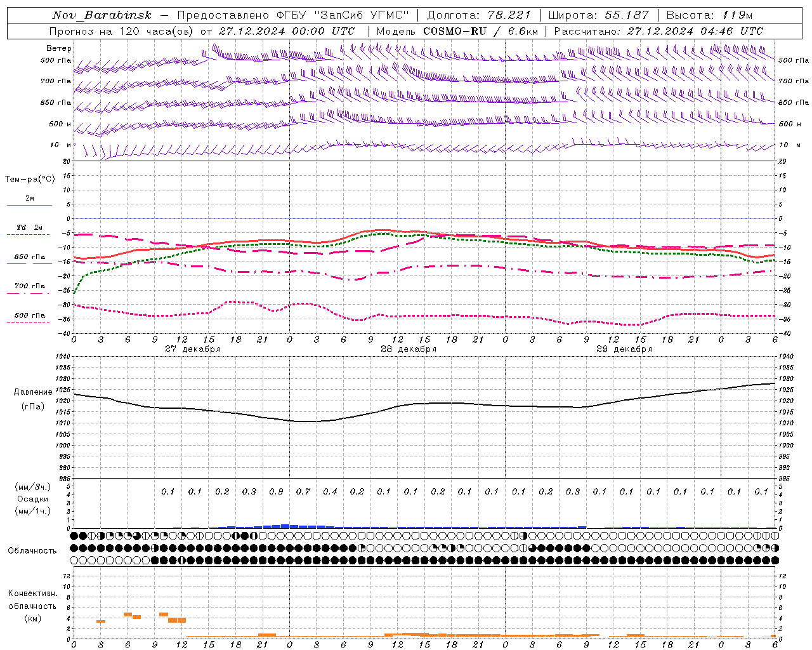This screenshot has height=650, width=812.
Task: Click the "(км)" unit under convective cloudiness
Action: pyautogui.click(x=32, y=618)
